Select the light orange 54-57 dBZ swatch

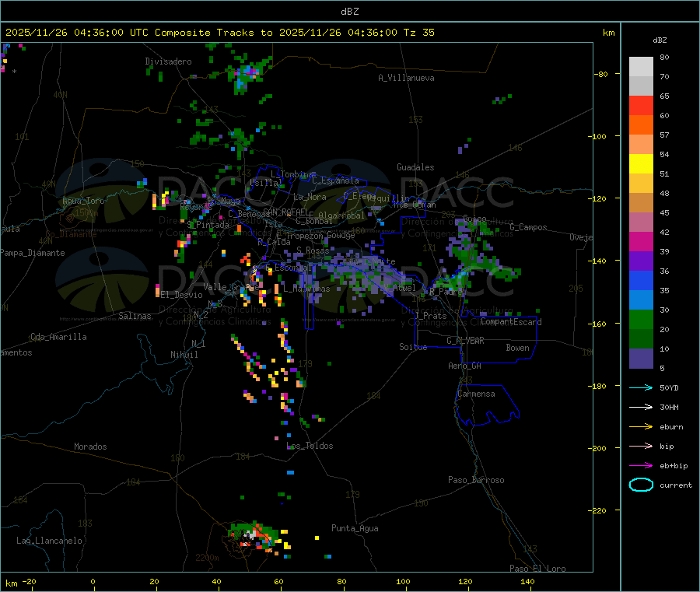tap(641, 145)
